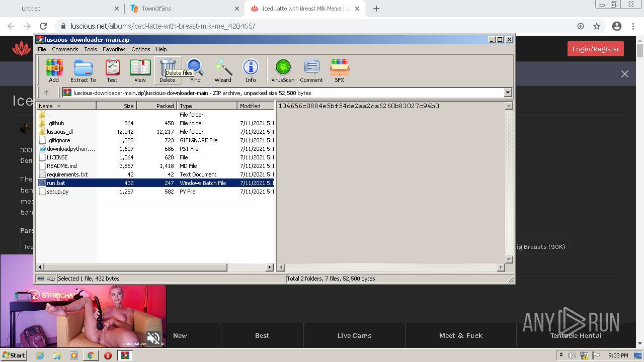The width and height of the screenshot is (644, 362).
Task: Click the archive comment hash text
Action: (x=359, y=106)
